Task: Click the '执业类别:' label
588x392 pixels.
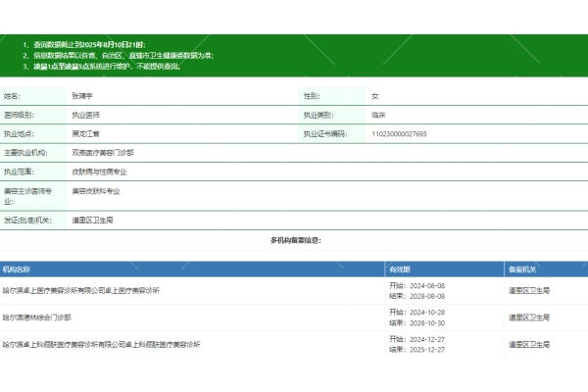Action: point(318,115)
